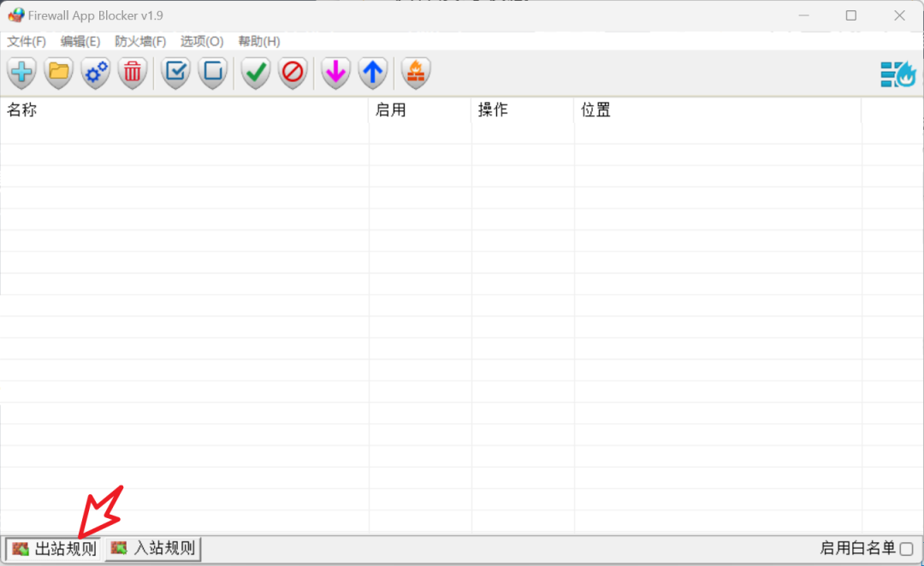Open the 防火墙(F) menu
Screen dimensions: 924x566
[x=140, y=41]
